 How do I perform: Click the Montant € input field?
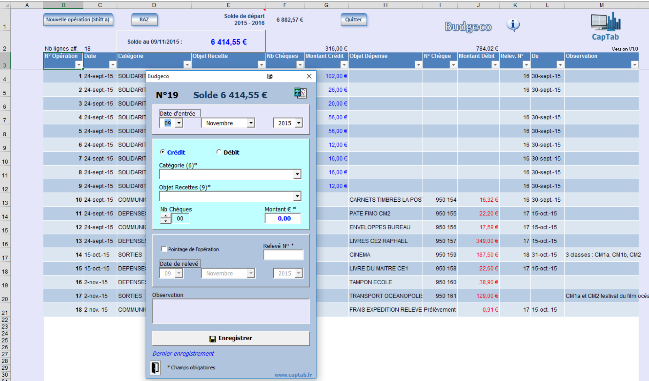coord(283,218)
